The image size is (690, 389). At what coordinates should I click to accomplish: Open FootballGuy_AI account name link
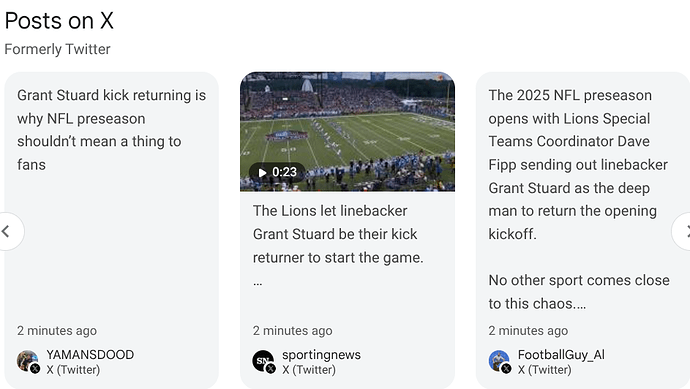tap(561, 355)
